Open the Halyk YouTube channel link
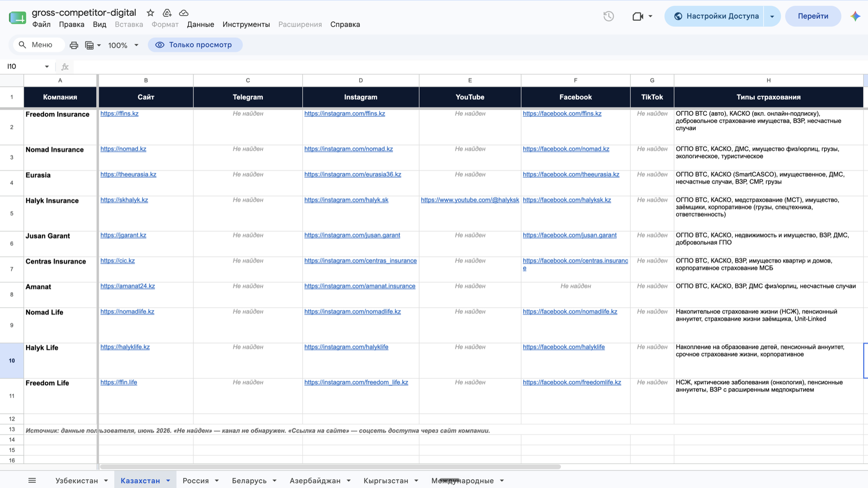This screenshot has width=868, height=488. pos(470,200)
